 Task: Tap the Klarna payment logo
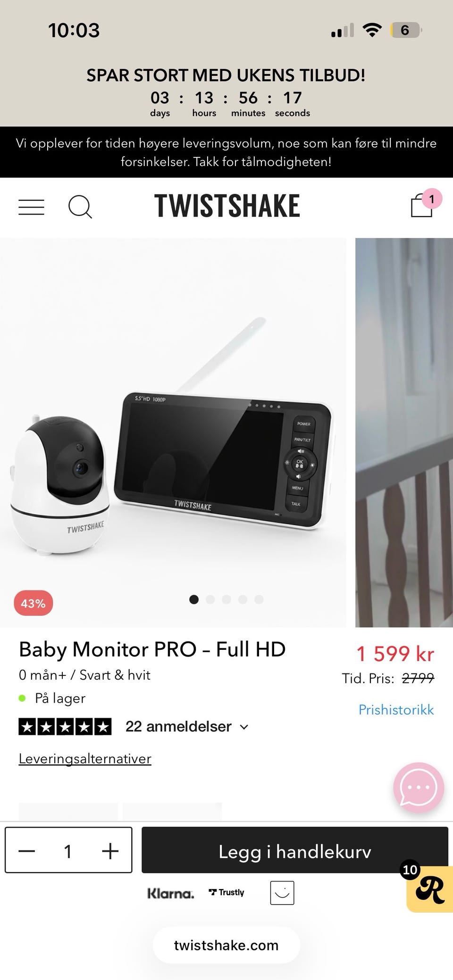pos(170,893)
